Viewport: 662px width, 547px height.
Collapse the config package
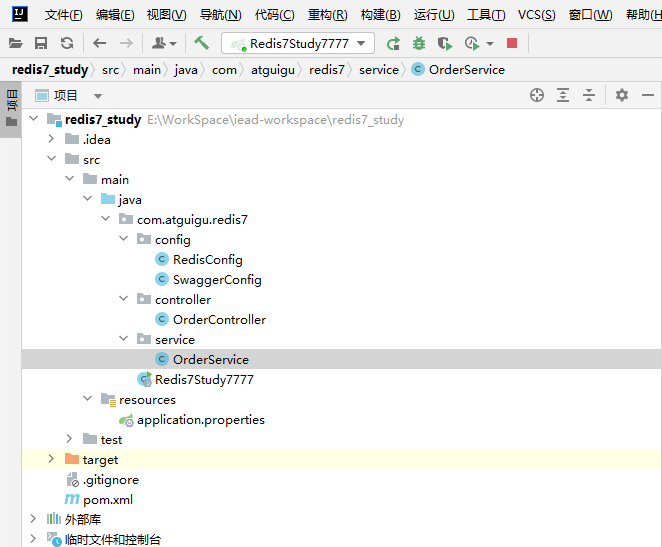tap(123, 239)
